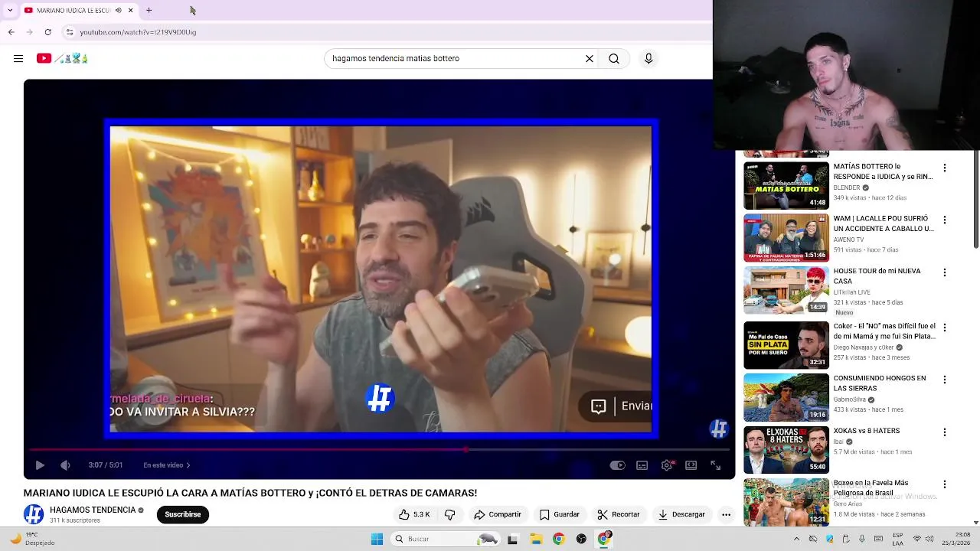Screen dimensions: 980x551
Task: Open options for WAM | LACALLE POU video
Action: click(x=944, y=220)
